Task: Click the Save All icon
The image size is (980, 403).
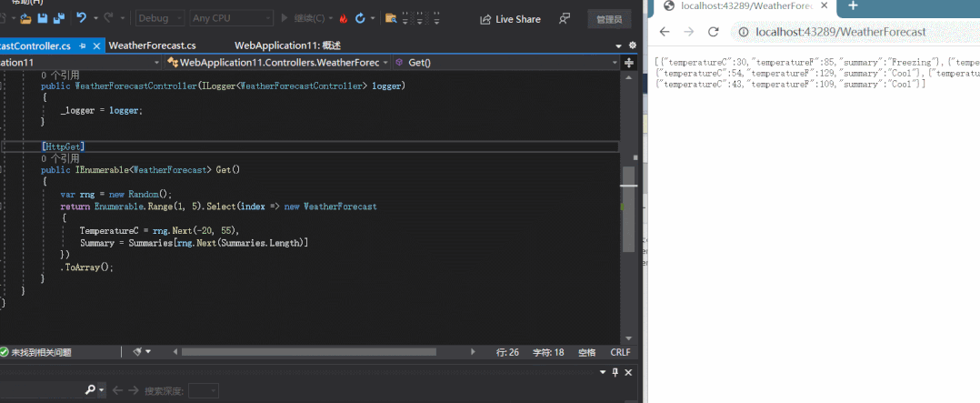Action: tap(59, 18)
